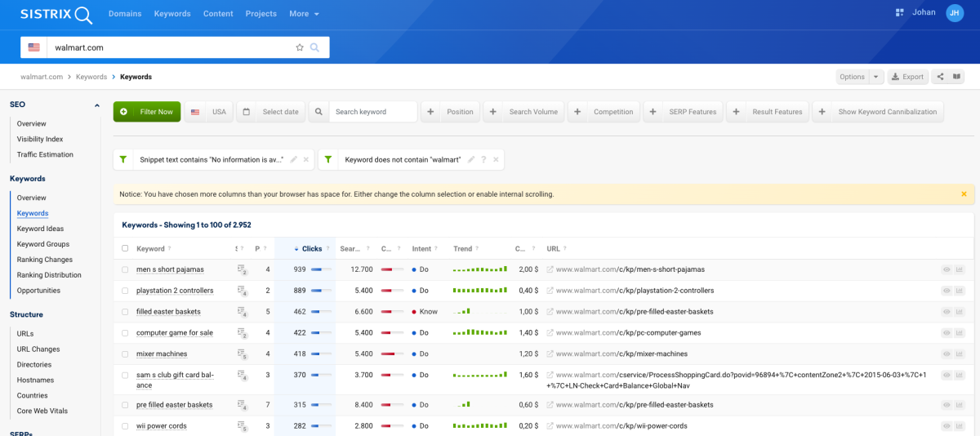Open Domains in the top navigation
This screenshot has height=436, width=980.
(124, 14)
